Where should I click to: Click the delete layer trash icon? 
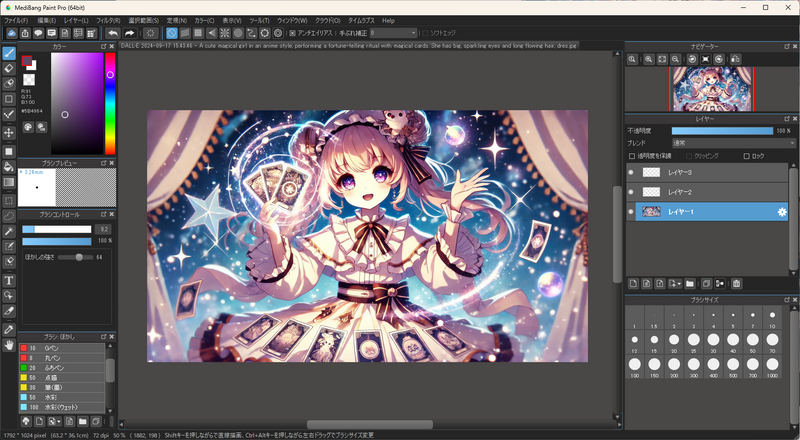point(736,284)
